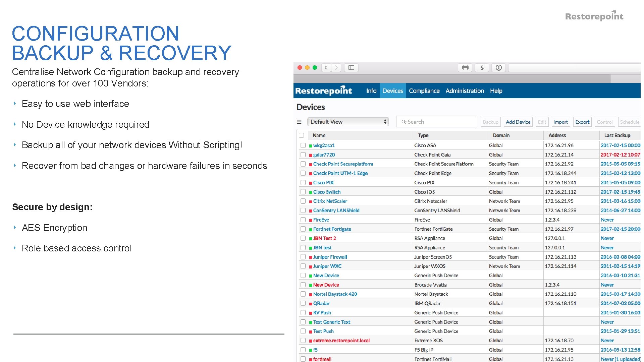Tick the checkbox for wkg2asa1

click(x=303, y=145)
